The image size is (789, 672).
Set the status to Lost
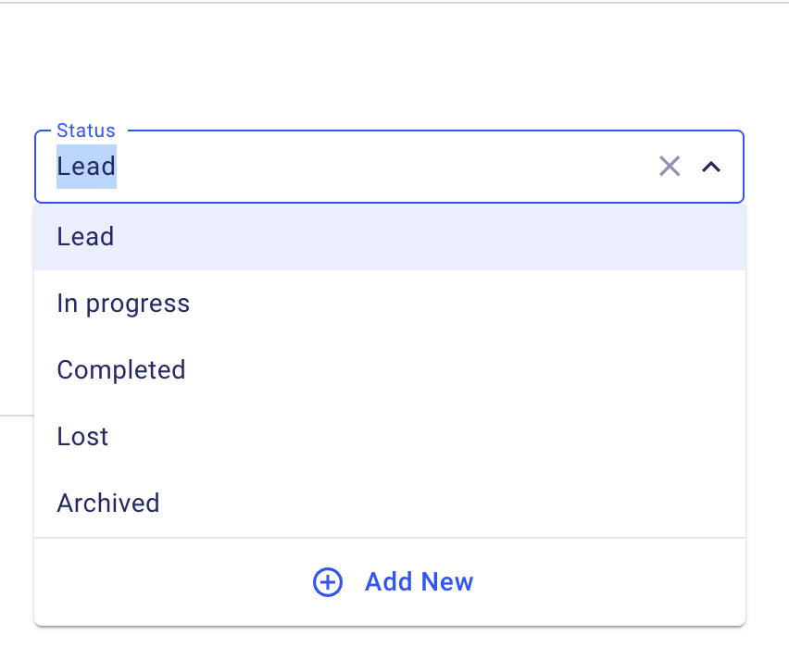83,437
